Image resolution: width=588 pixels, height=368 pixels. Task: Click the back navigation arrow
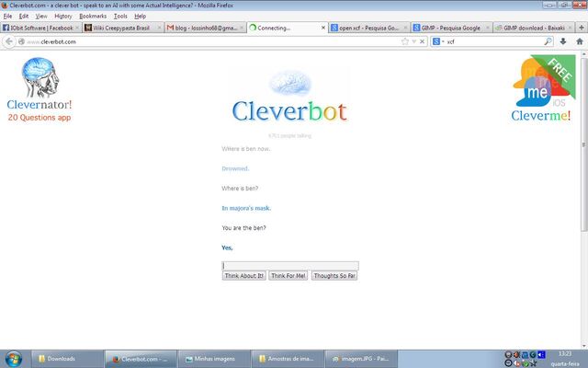[9, 41]
